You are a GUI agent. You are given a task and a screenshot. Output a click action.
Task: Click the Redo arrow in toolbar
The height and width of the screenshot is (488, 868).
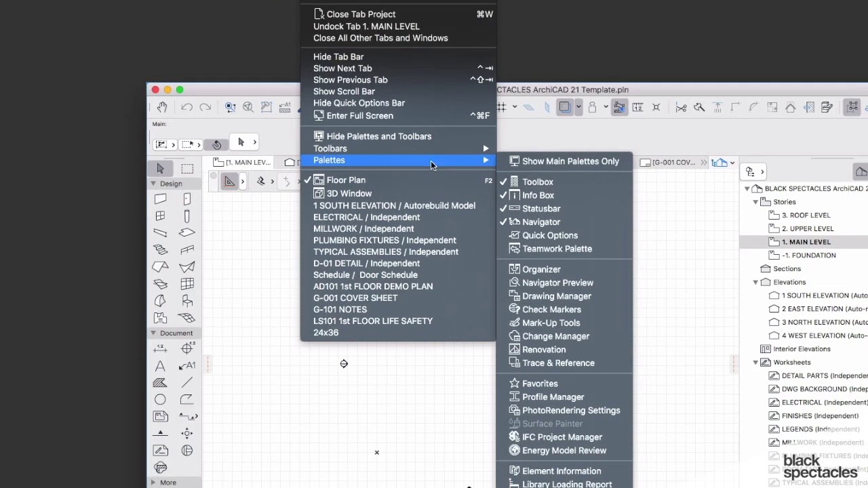pyautogui.click(x=205, y=107)
